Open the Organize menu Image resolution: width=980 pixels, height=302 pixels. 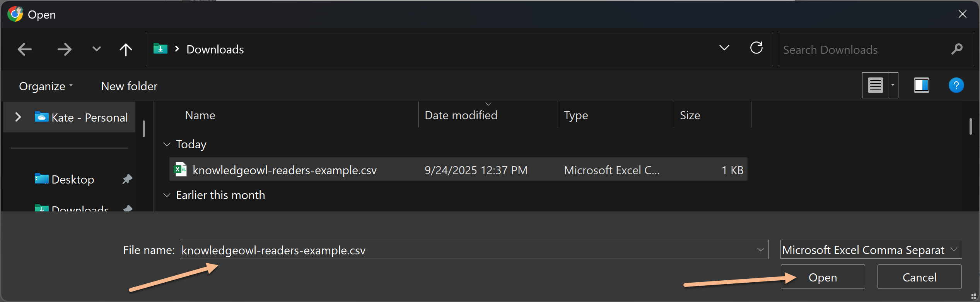coord(46,86)
